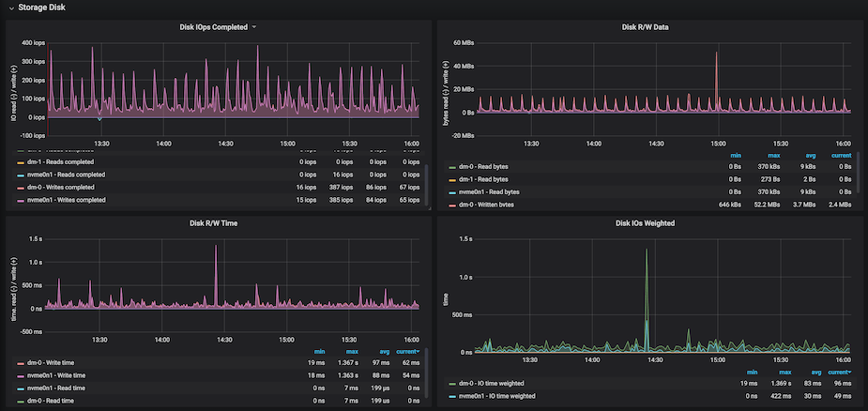
Task: Open the Disk IOs Weighted panel title menu
Action: pyautogui.click(x=645, y=223)
